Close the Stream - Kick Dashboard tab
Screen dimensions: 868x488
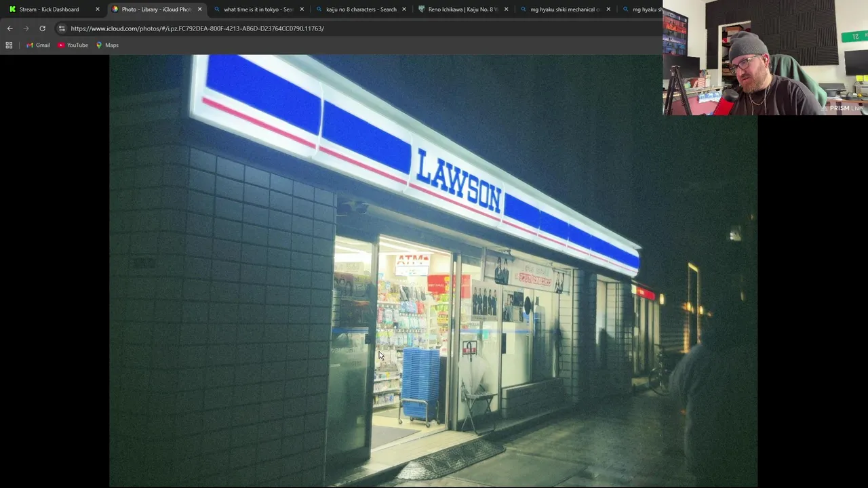98,9
